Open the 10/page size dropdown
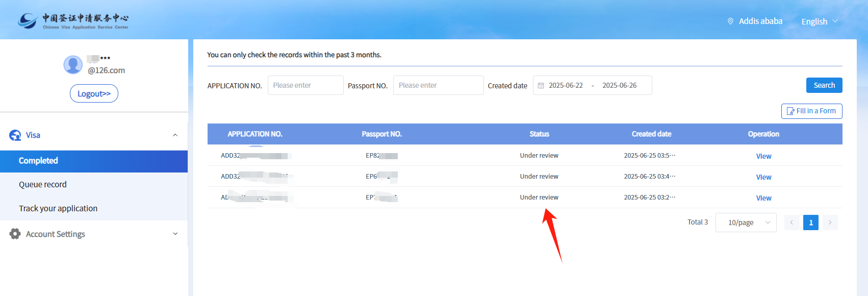This screenshot has height=296, width=868. click(x=746, y=223)
